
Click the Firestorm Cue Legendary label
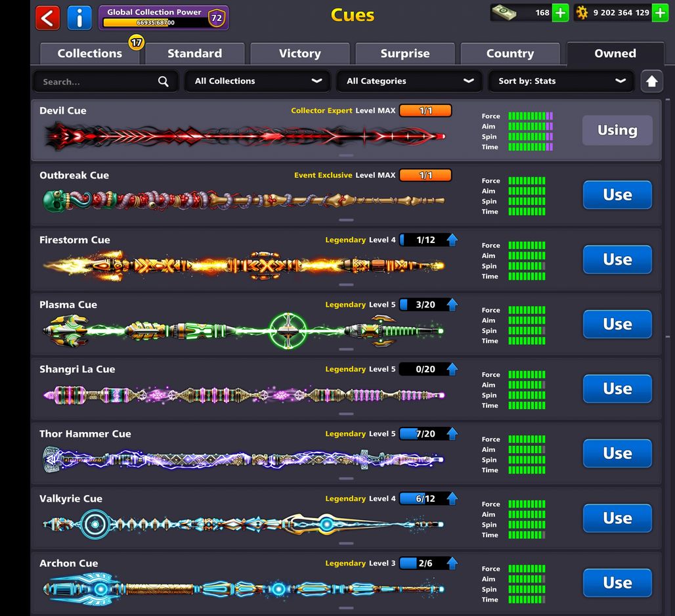tap(345, 240)
